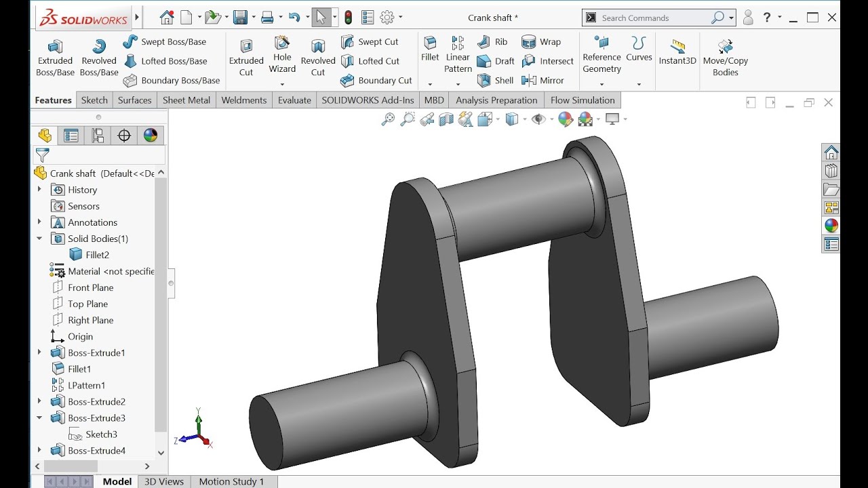Select the Boundary Cut feature
868x488 pixels.
click(x=376, y=80)
